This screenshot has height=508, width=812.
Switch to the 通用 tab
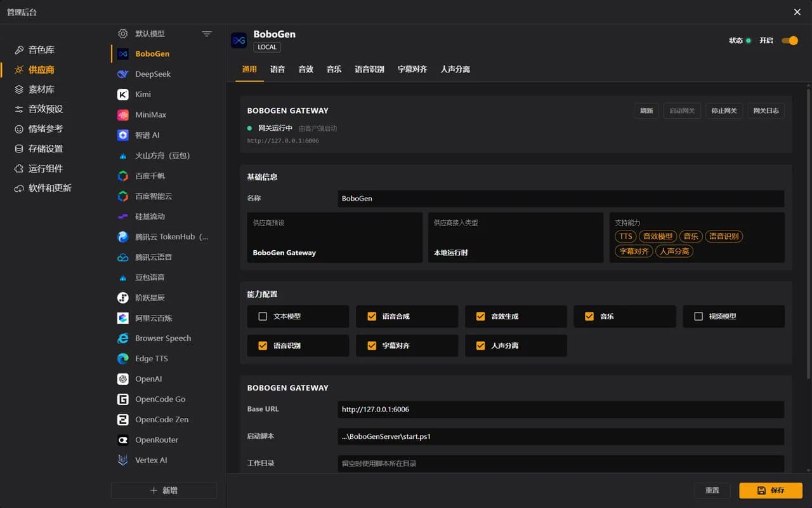tap(249, 69)
